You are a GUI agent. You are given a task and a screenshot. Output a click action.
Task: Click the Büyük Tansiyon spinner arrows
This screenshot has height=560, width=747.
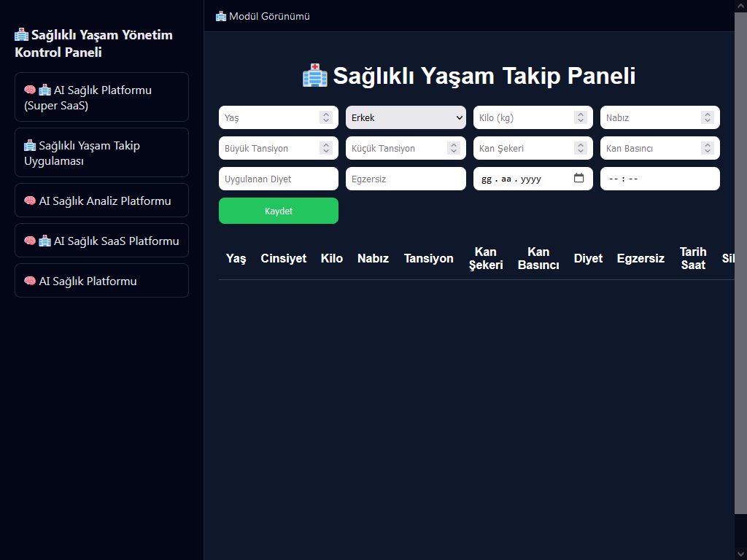pos(325,148)
